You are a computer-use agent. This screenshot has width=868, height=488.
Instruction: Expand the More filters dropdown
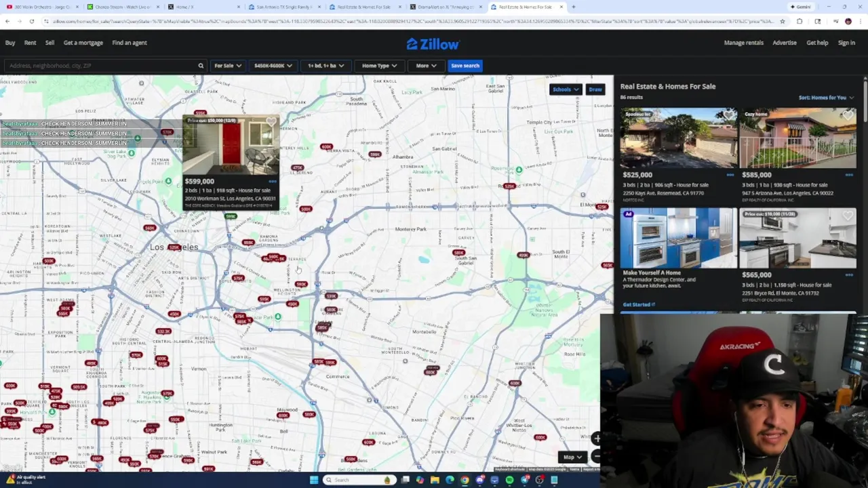[425, 66]
